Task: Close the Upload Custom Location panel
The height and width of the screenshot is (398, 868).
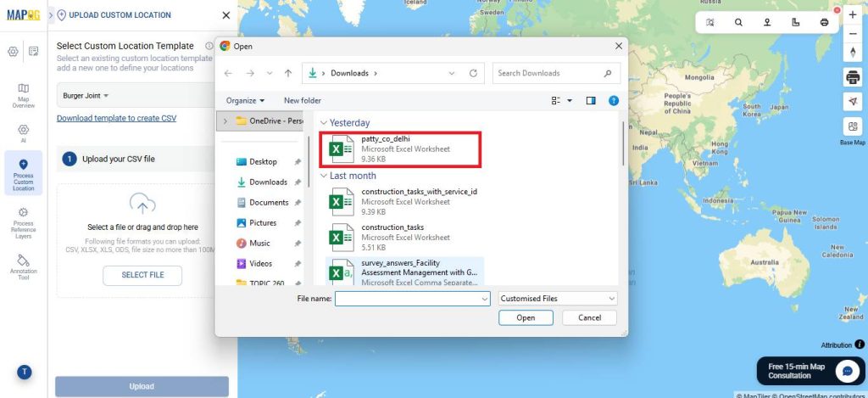Action: (x=225, y=15)
